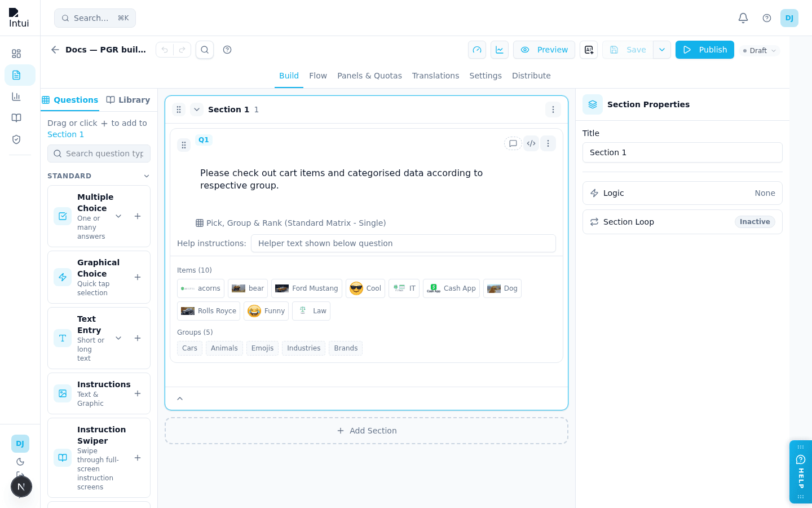
Task: Collapse section footer up chevron
Action: [180, 398]
